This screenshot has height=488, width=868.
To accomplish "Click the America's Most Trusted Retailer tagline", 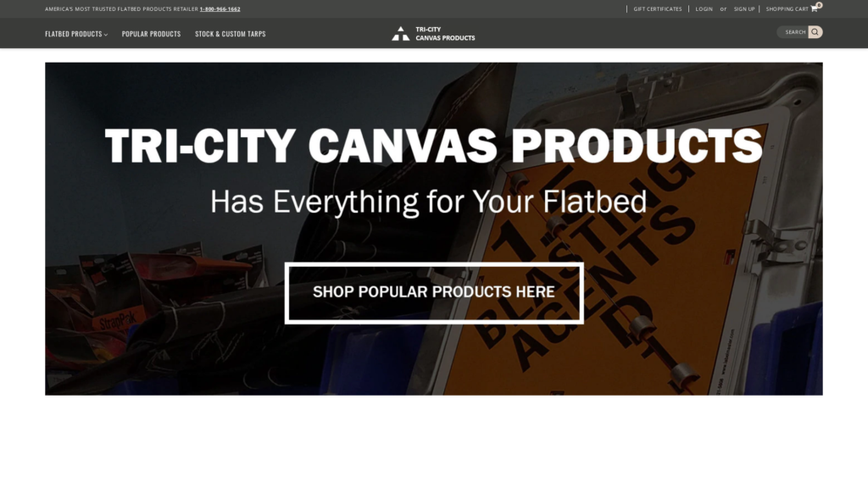I will (122, 8).
